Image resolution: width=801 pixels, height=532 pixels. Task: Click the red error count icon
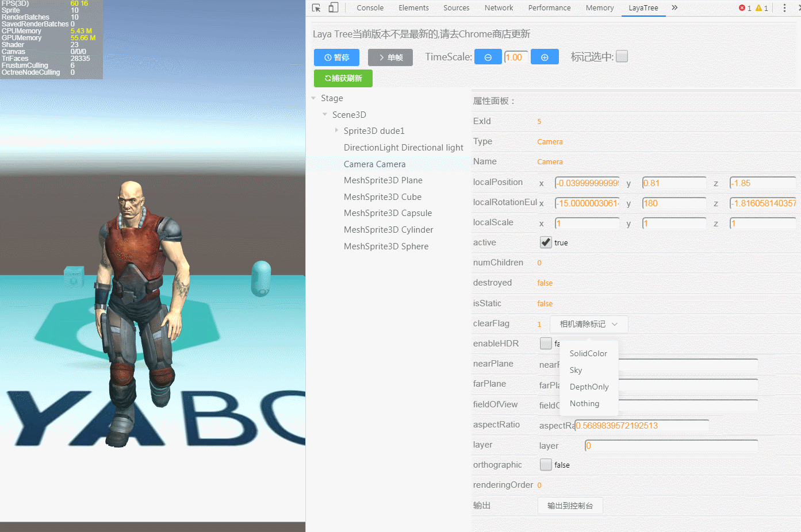(742, 8)
